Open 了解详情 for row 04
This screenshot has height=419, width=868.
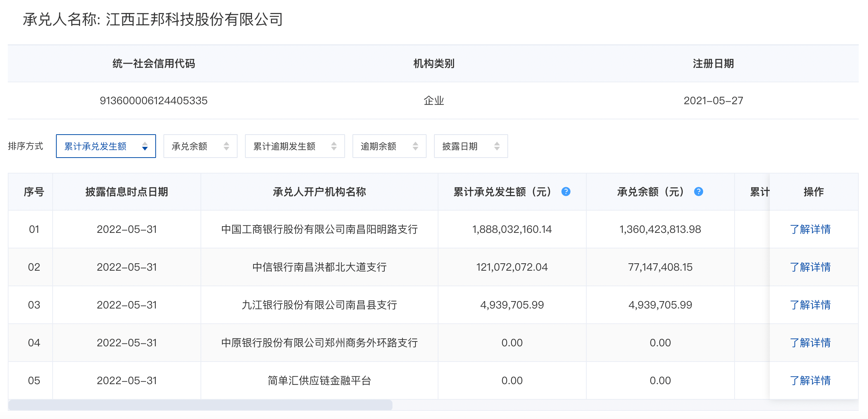810,343
